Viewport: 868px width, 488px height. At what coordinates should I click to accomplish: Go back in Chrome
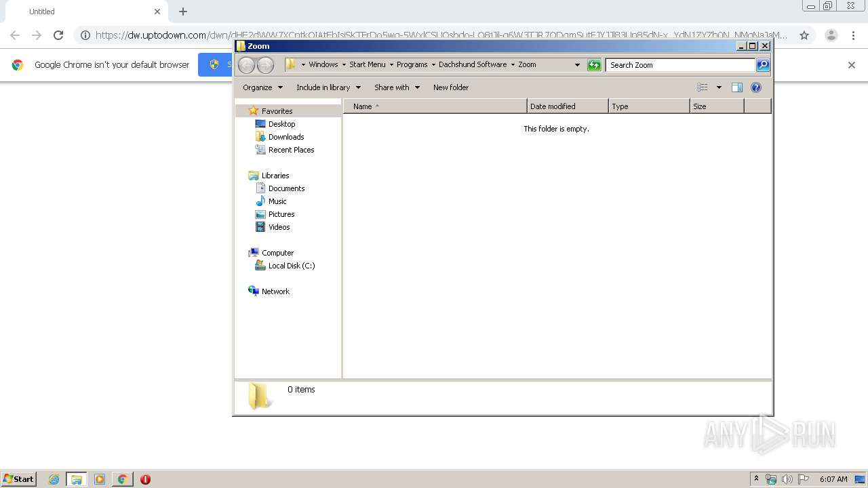click(15, 35)
